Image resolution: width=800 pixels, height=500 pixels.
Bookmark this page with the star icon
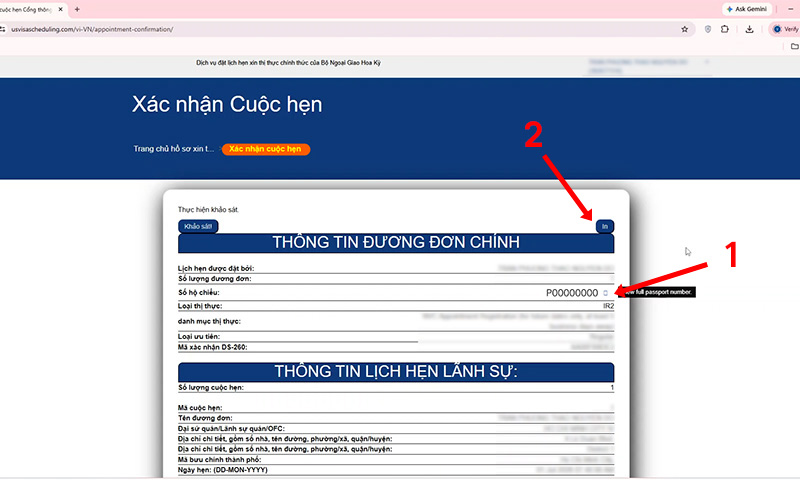pyautogui.click(x=685, y=29)
